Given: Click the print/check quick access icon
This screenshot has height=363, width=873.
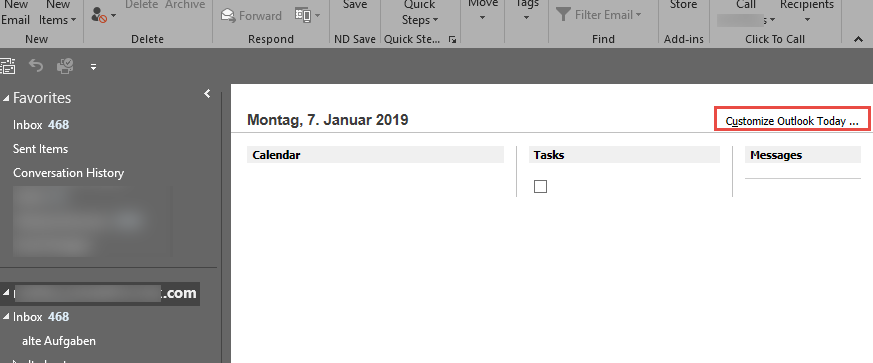Looking at the screenshot, I should point(65,66).
